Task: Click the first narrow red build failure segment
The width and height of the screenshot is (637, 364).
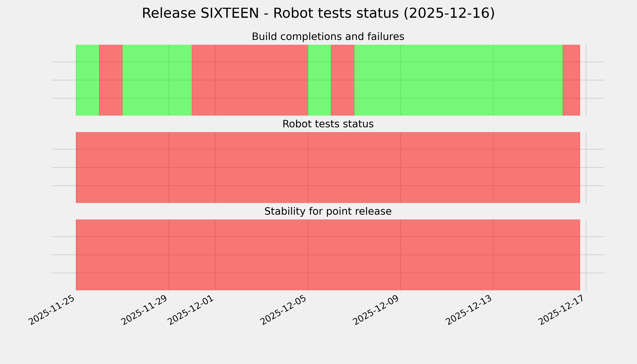Action: click(111, 80)
